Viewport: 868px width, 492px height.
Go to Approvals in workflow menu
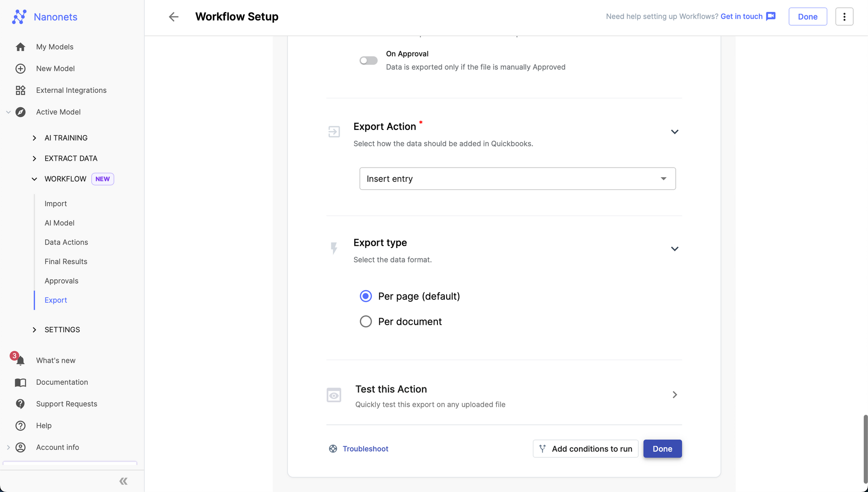pos(61,281)
